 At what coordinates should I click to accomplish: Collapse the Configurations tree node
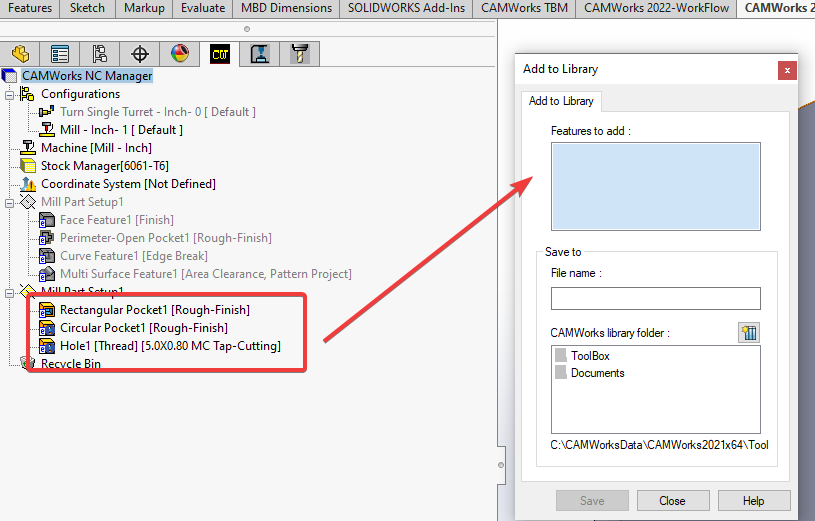(x=9, y=95)
